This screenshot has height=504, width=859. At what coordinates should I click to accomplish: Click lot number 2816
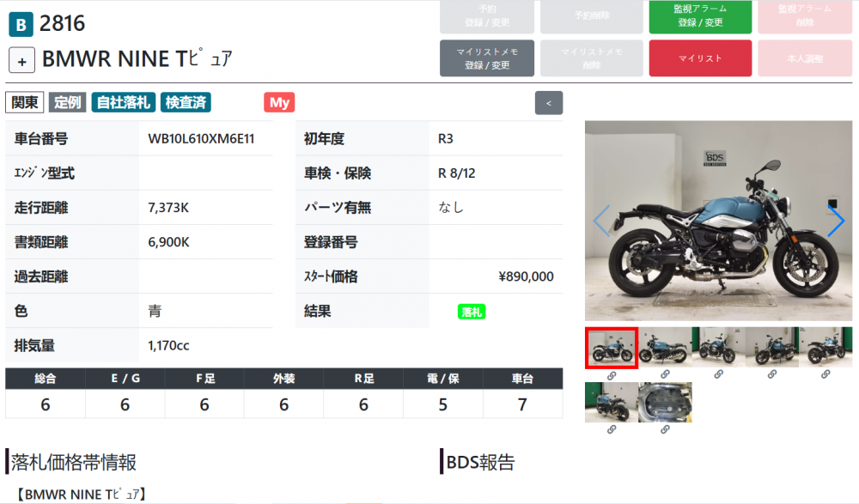(63, 23)
